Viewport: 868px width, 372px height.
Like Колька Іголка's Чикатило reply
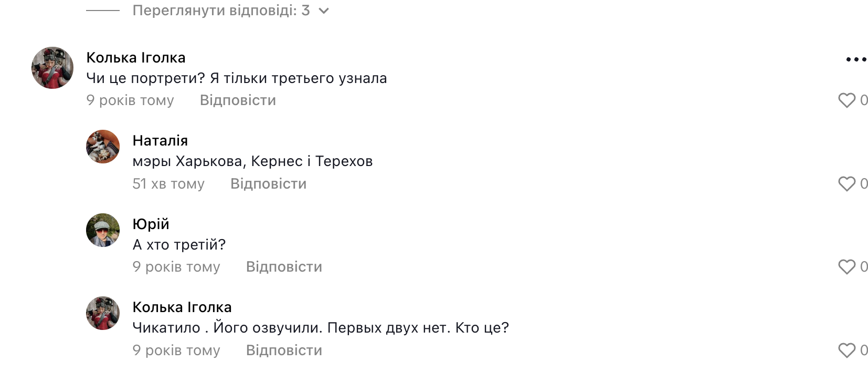click(x=846, y=350)
